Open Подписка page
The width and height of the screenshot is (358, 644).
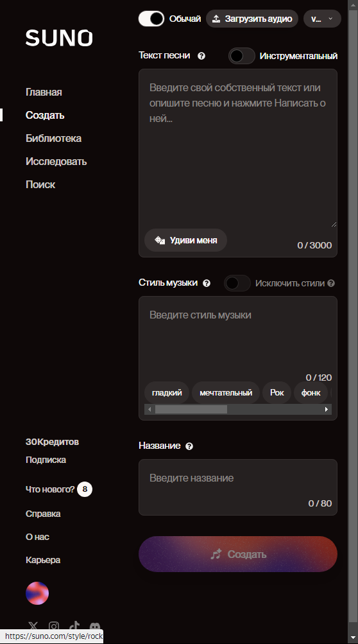(46, 460)
